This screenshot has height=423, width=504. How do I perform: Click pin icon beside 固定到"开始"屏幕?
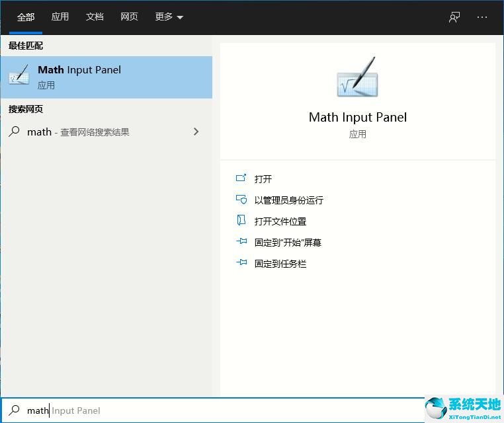(241, 241)
